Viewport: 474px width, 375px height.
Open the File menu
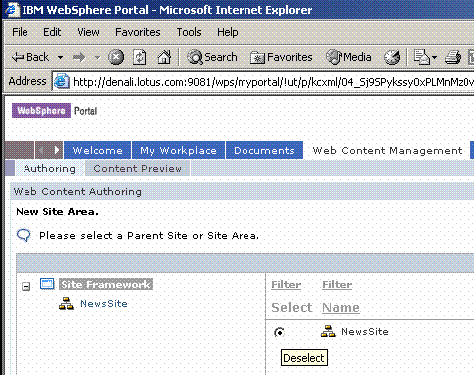pos(20,32)
